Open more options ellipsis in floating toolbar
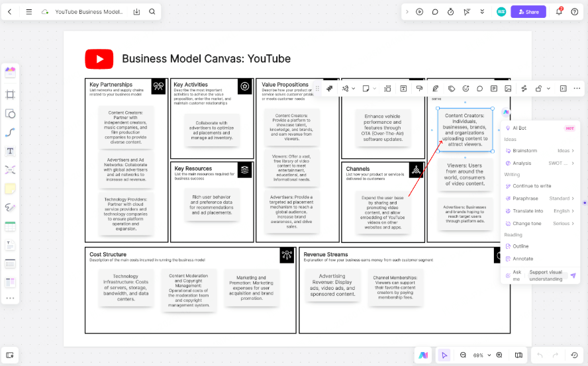 (577, 89)
